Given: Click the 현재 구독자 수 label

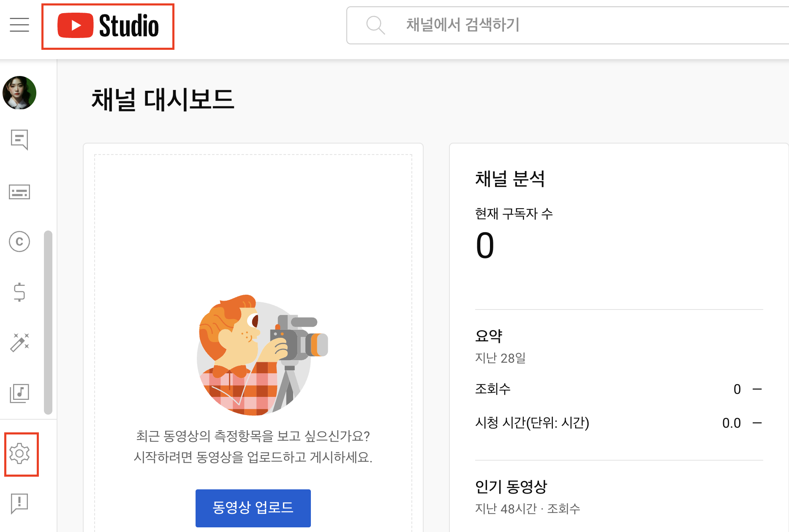Looking at the screenshot, I should coord(514,214).
